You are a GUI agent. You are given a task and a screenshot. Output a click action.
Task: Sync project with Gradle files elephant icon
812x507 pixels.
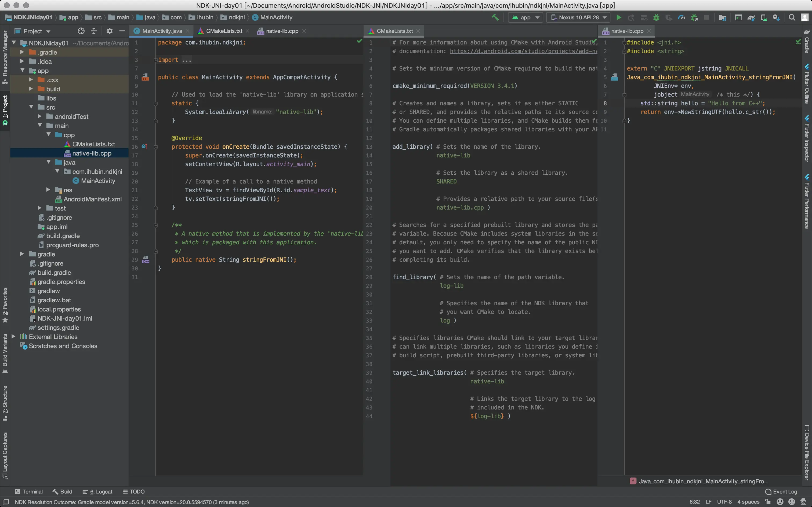751,17
